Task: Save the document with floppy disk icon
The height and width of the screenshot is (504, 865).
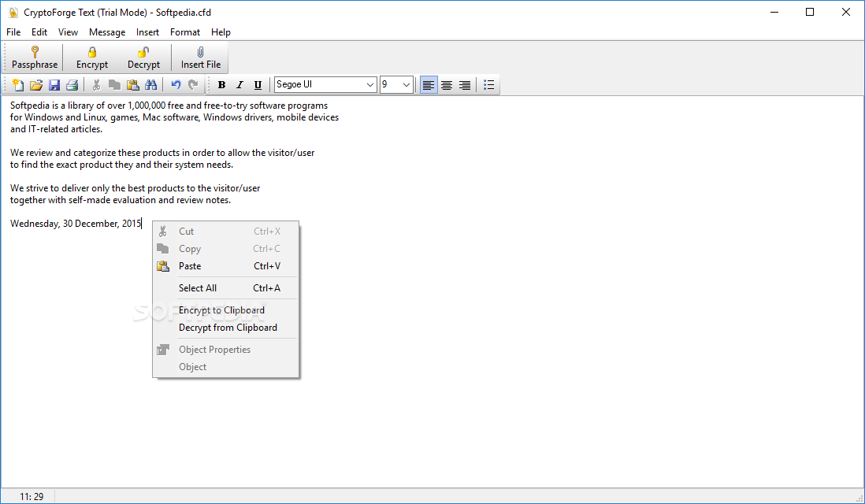Action: pyautogui.click(x=54, y=85)
